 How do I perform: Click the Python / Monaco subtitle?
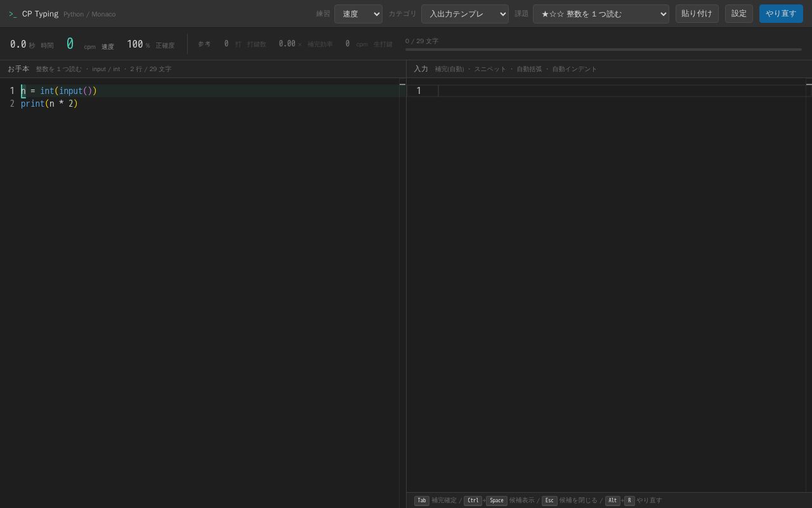coord(89,14)
